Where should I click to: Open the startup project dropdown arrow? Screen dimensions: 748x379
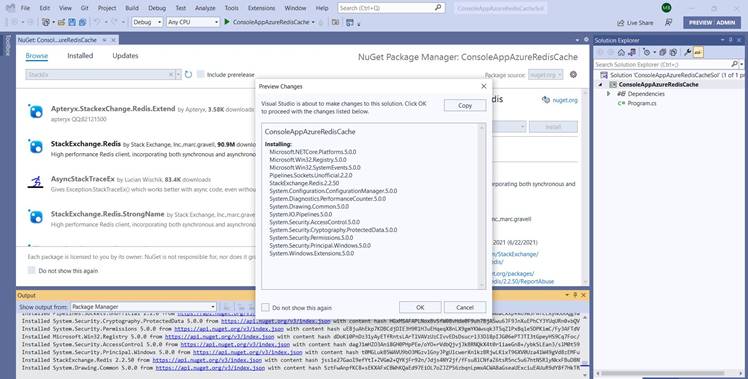coord(313,22)
